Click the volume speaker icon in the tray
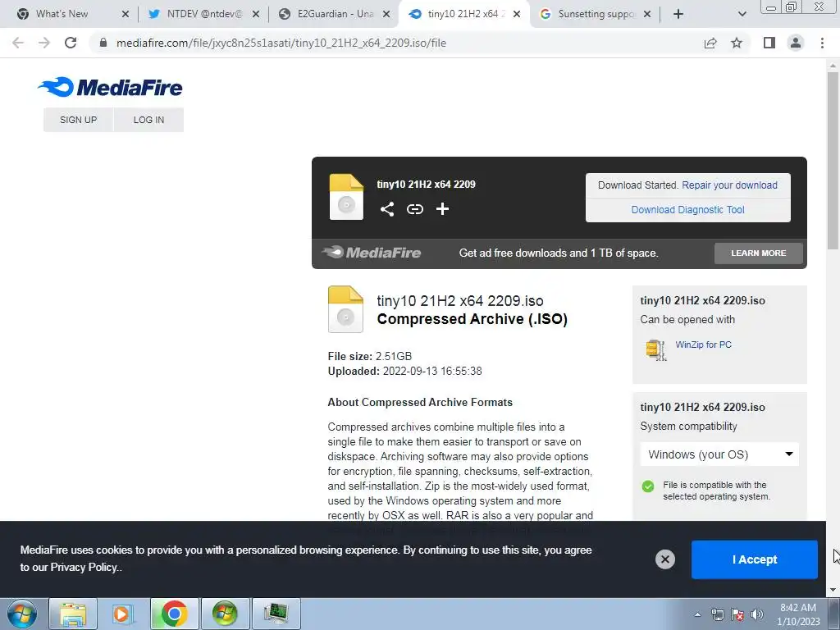840x630 pixels. click(757, 614)
